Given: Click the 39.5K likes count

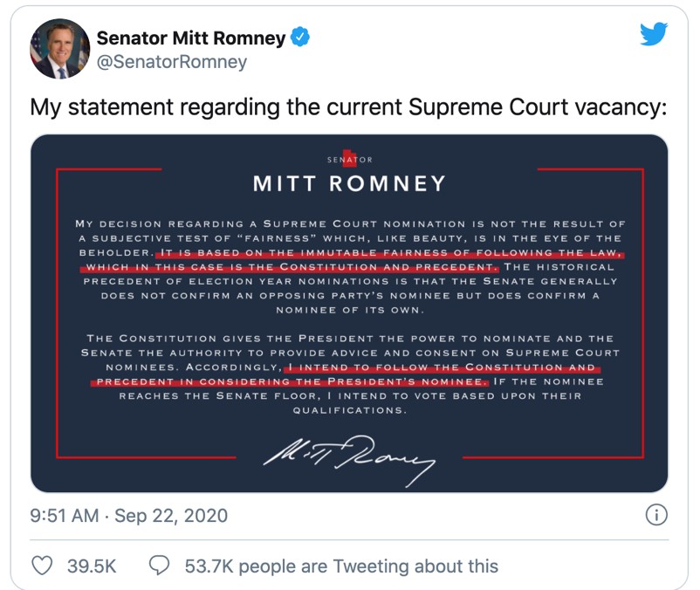Looking at the screenshot, I should (92, 566).
